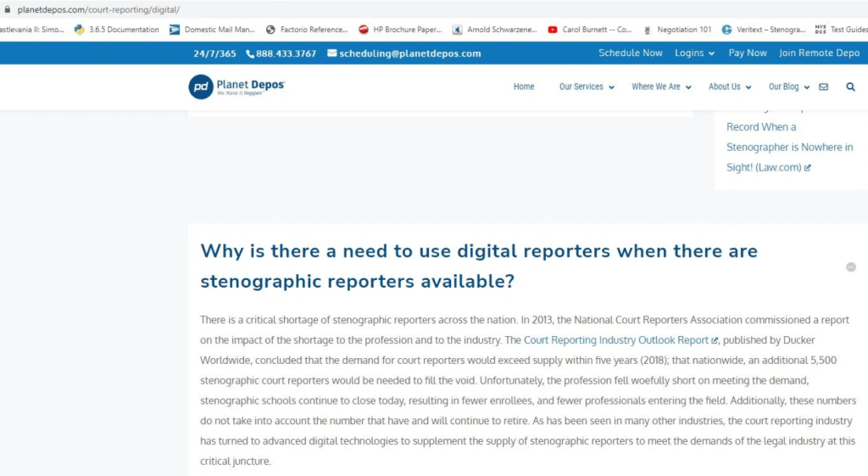Collapse the digital reporters FAQ section
Viewport: 868px width, 476px height.
pos(851,267)
